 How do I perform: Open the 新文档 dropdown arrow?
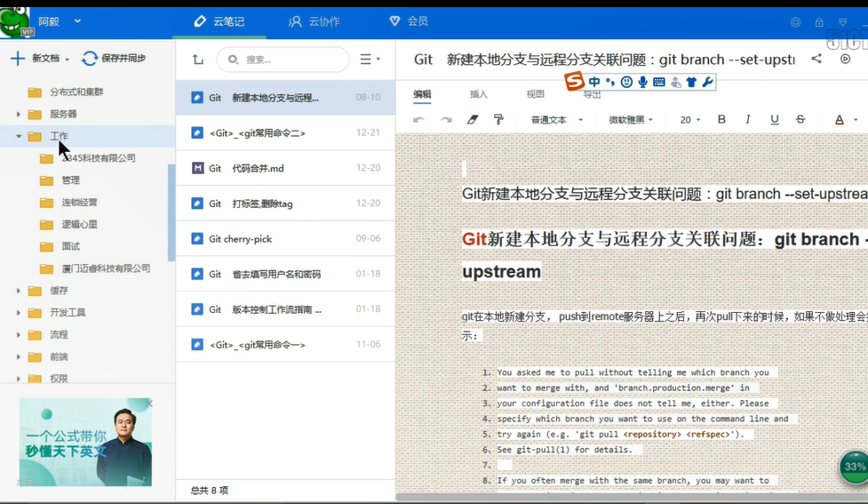(x=67, y=60)
